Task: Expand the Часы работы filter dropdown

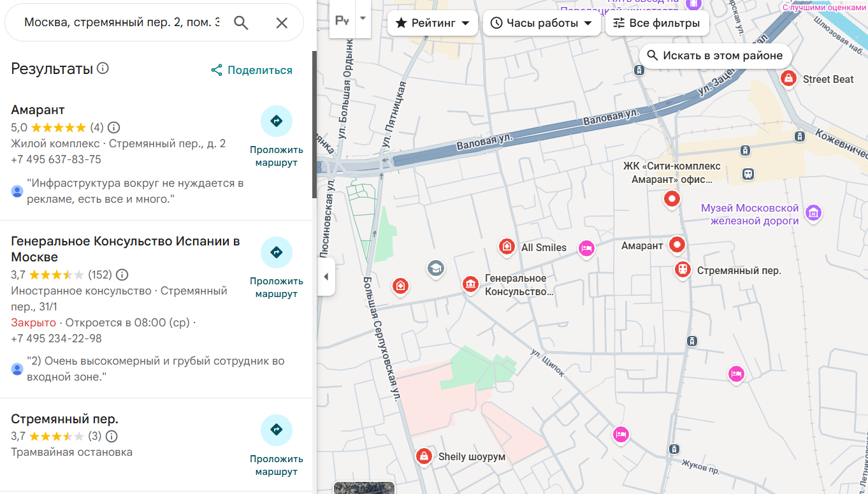Action: (541, 23)
